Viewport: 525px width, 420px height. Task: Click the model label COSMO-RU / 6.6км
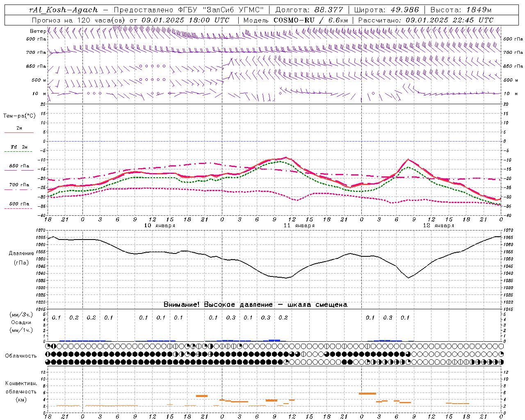coord(310,20)
